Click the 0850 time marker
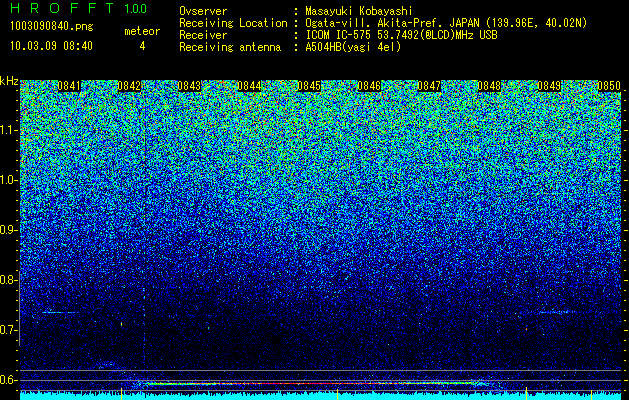The width and height of the screenshot is (629, 400). tap(609, 86)
